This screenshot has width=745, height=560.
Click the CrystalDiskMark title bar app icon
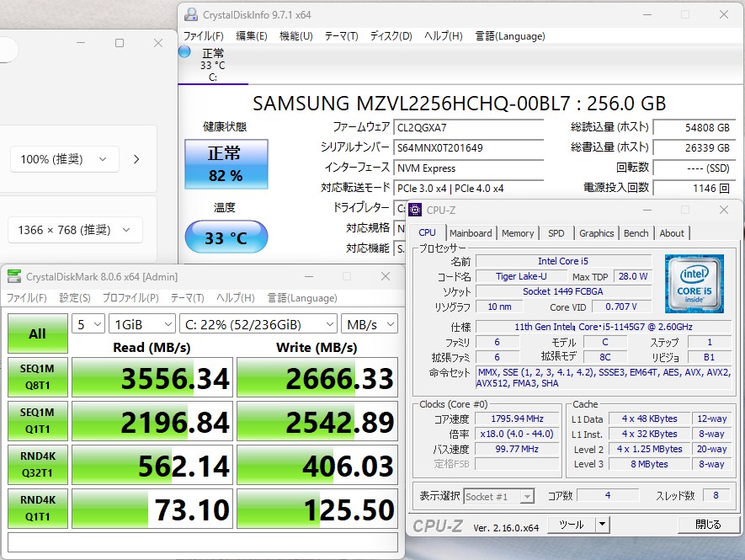[14, 276]
